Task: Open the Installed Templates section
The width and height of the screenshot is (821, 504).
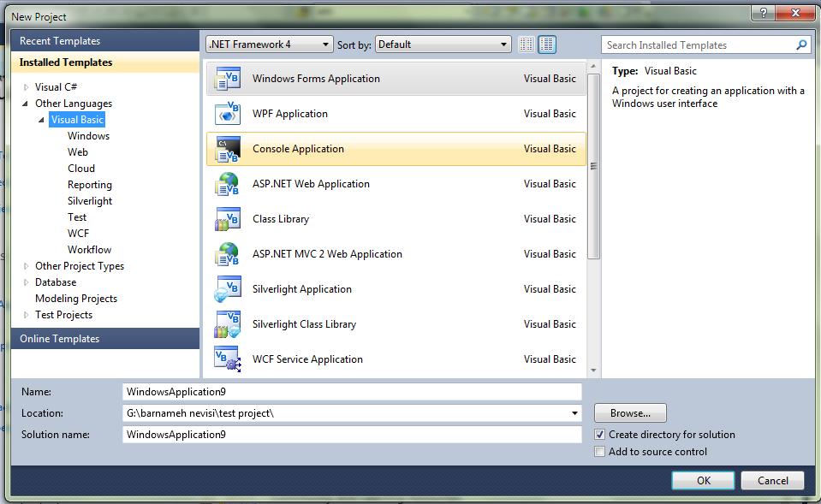Action: 104,62
